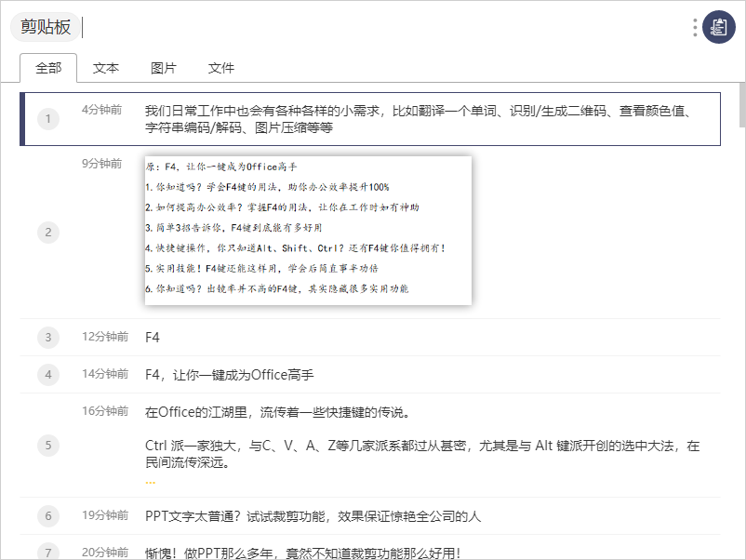The height and width of the screenshot is (560, 746).
Task: Select clipboard entry starting 我们日常工作中
Action: pyautogui.click(x=370, y=119)
